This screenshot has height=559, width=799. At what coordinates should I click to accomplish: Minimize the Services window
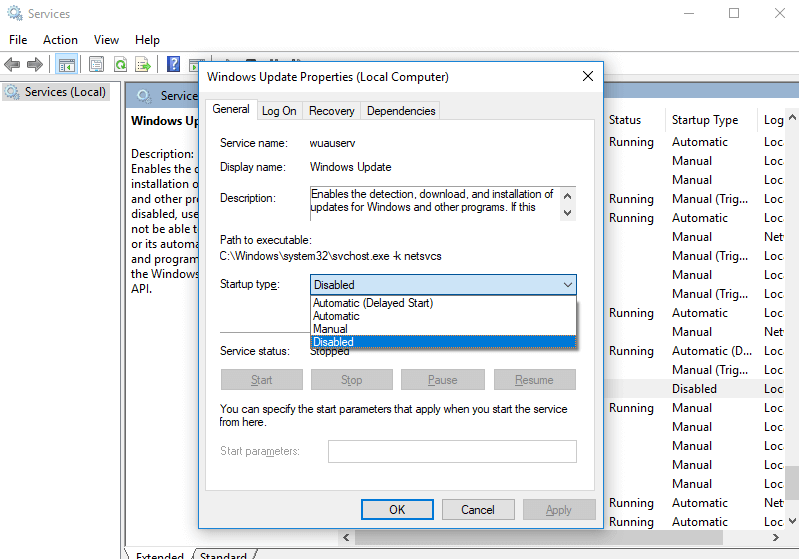pos(689,13)
